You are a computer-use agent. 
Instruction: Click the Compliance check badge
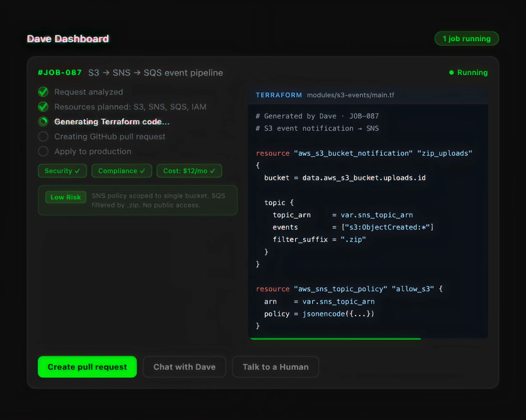click(121, 171)
